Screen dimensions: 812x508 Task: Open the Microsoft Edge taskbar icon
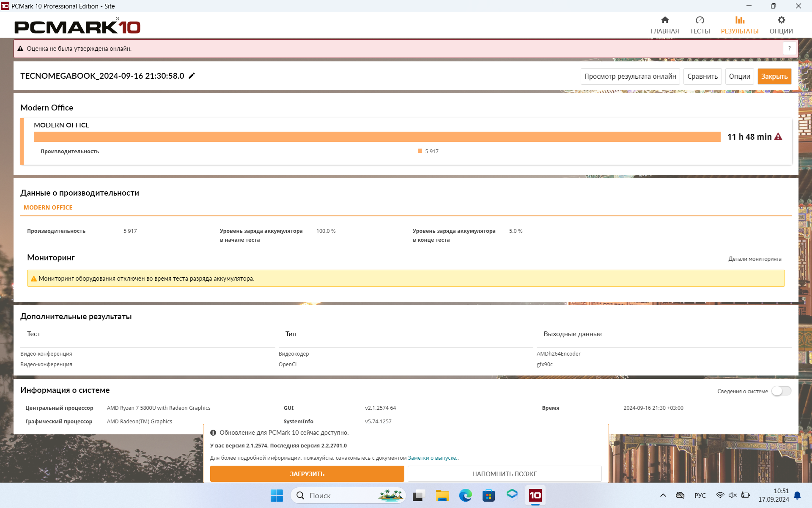(465, 495)
